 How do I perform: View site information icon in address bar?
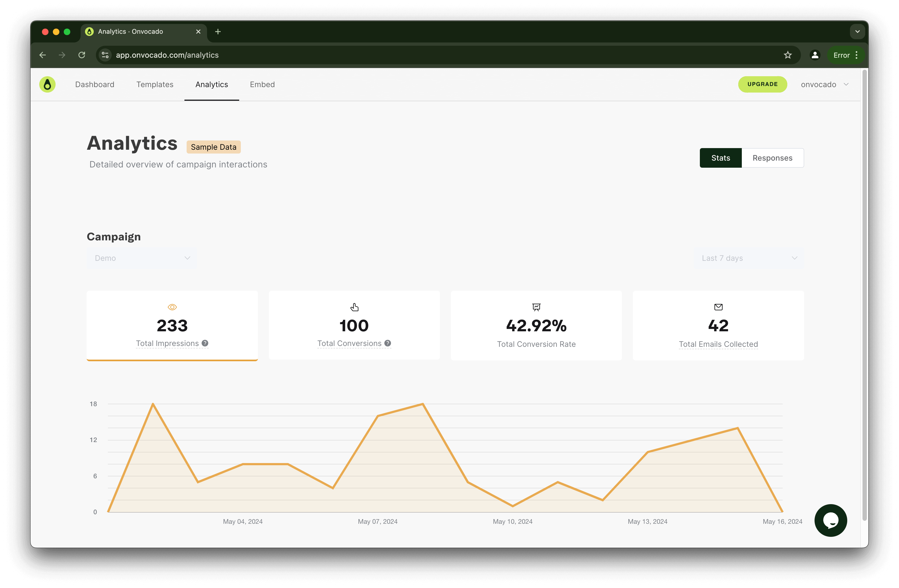[105, 55]
